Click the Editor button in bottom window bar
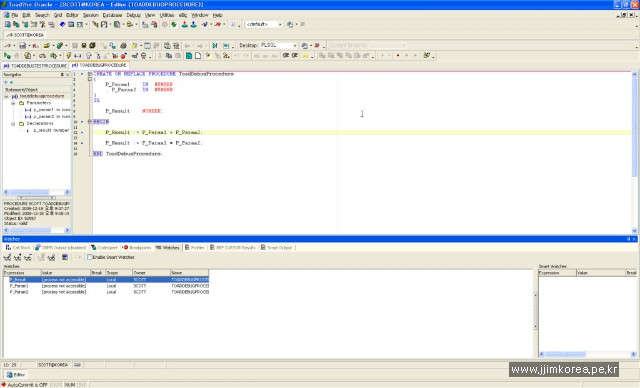Viewport: 640px width, 388px height. [16, 375]
